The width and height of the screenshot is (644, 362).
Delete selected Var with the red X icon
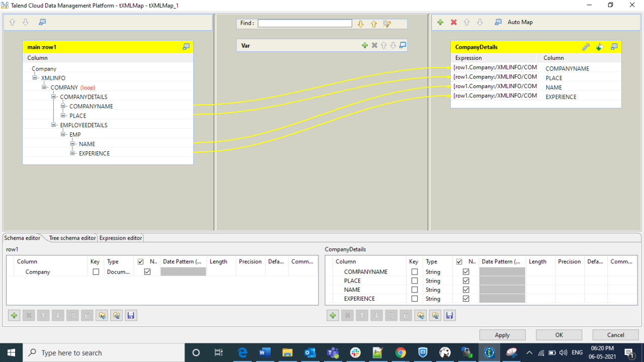pyautogui.click(x=374, y=45)
